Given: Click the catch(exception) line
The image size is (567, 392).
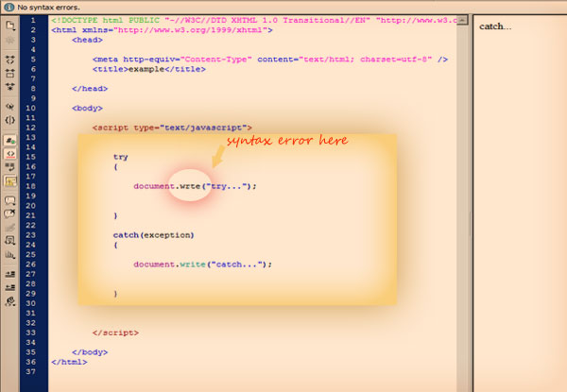Looking at the screenshot, I should pyautogui.click(x=154, y=235).
